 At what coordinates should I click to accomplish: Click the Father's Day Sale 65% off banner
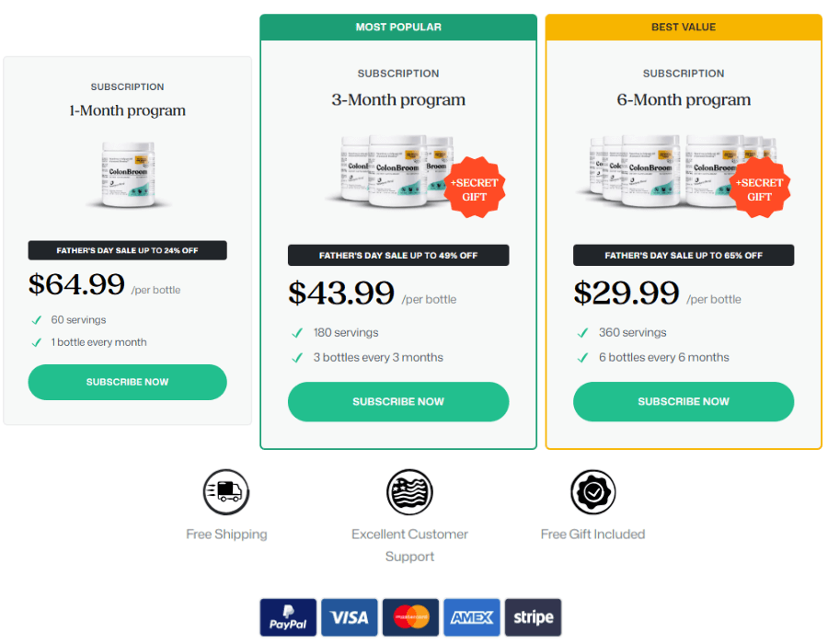(684, 255)
